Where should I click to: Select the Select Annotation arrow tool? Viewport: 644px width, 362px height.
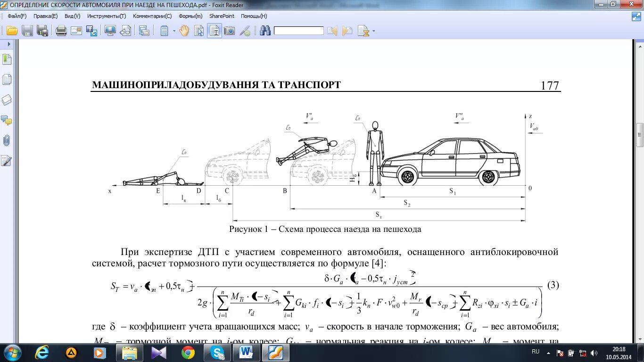[199, 31]
